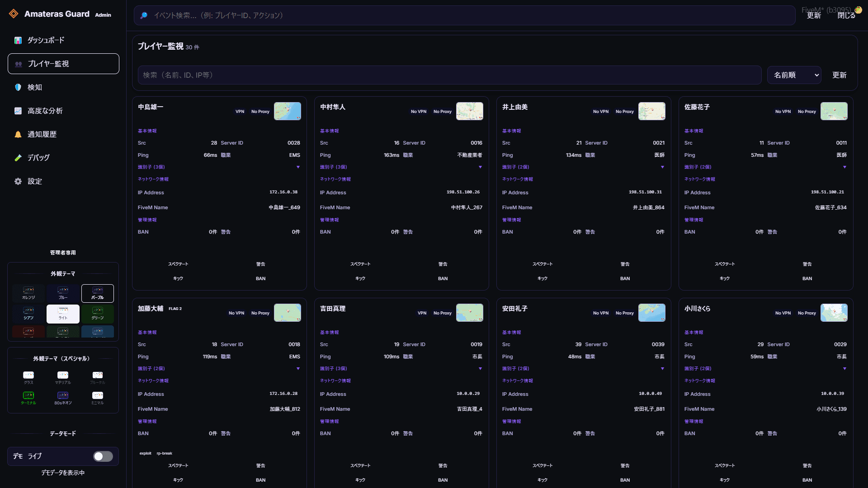This screenshot has height=488, width=868.
Task: Go to the 高度な分析 menu item
Action: [63, 111]
